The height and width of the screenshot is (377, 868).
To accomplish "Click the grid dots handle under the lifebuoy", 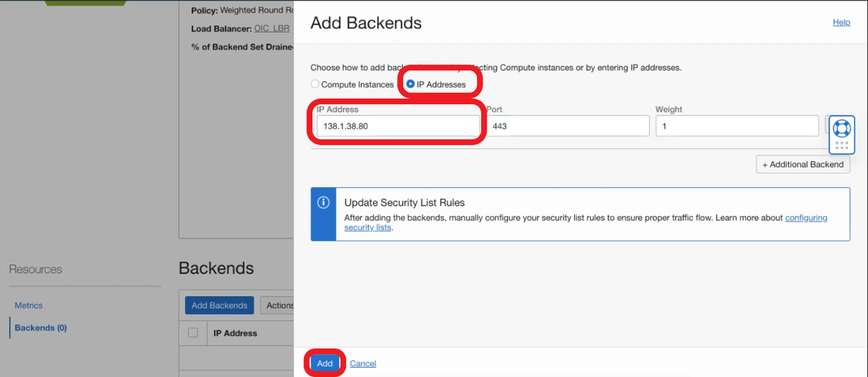I will (842, 146).
